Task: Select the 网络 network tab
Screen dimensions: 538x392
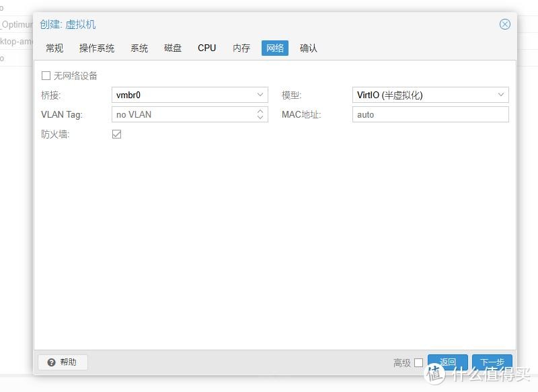Action: coord(275,48)
